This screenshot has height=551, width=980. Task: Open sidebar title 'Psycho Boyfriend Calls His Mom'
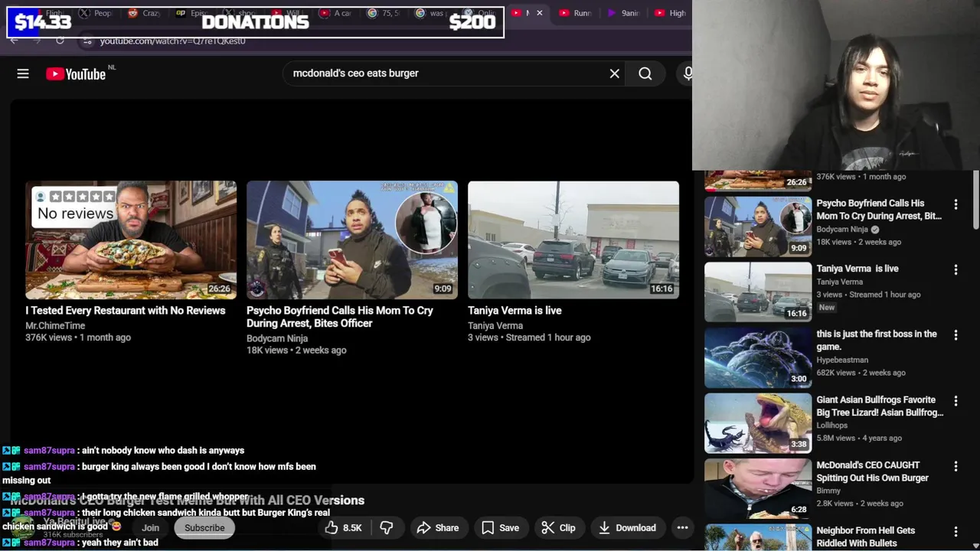(x=879, y=210)
